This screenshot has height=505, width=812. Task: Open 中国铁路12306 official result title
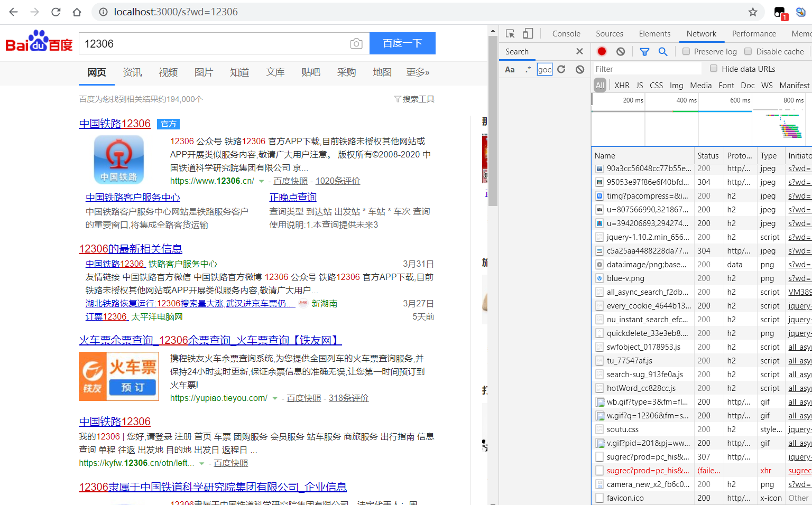115,124
